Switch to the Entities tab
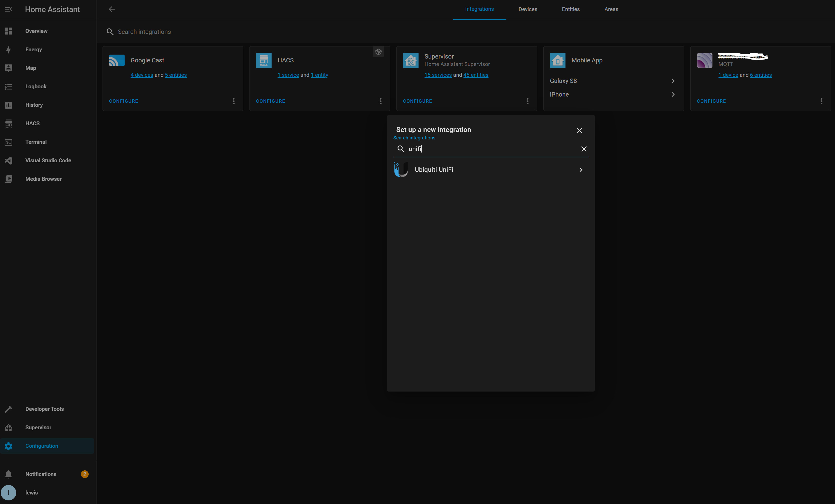Image resolution: width=835 pixels, height=504 pixels. pos(571,9)
